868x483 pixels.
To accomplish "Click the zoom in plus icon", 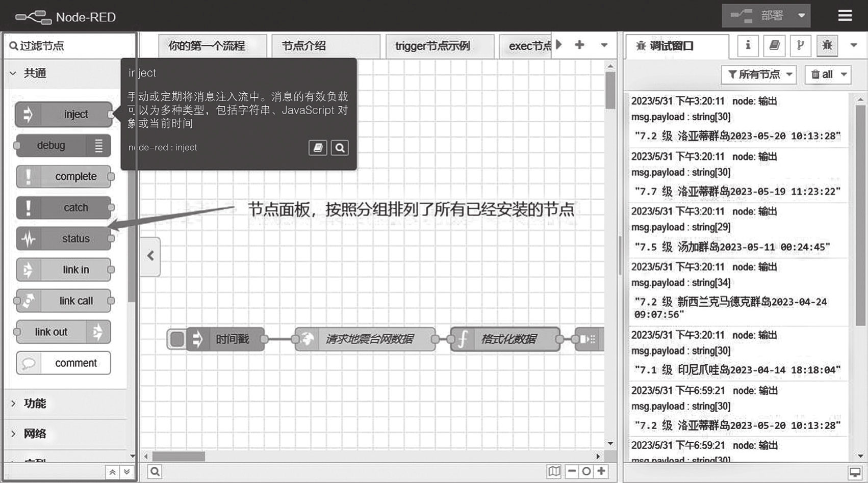I will pyautogui.click(x=601, y=471).
